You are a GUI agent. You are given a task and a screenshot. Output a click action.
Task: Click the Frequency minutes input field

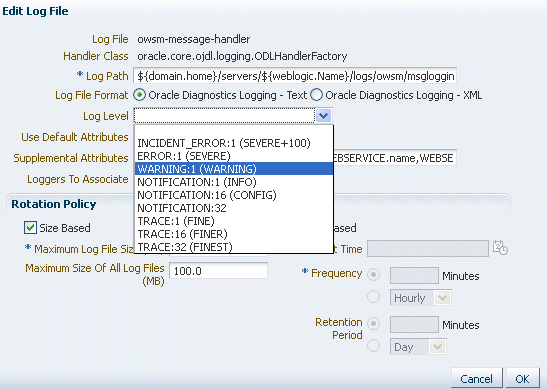point(414,276)
